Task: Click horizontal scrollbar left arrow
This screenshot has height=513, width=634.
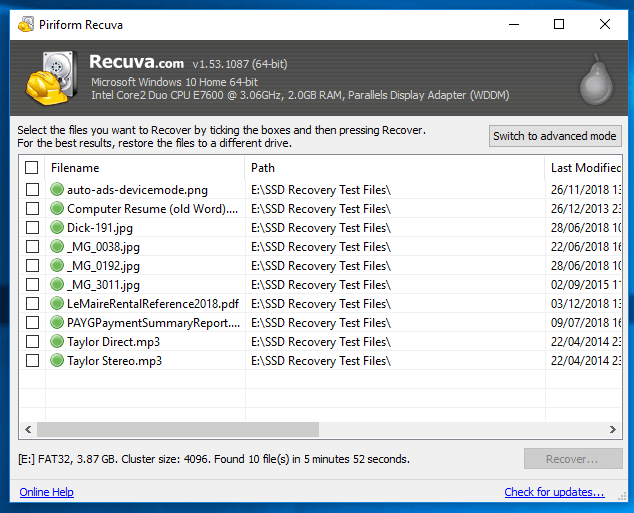Action: (28, 429)
